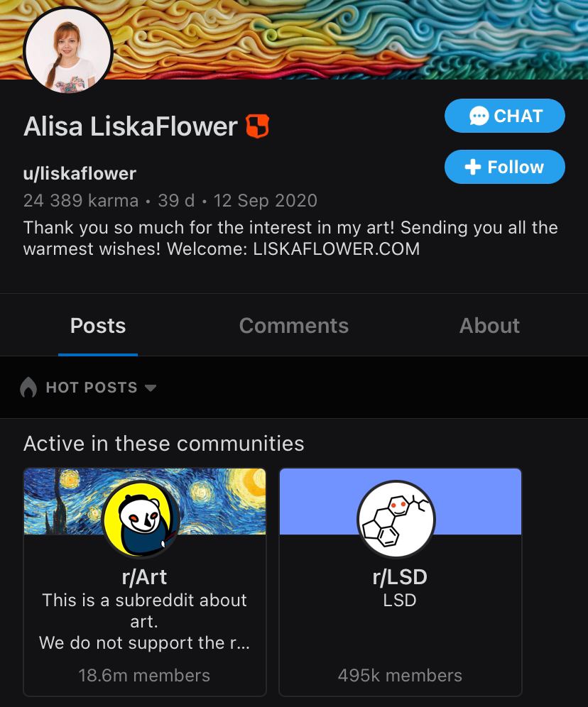The width and height of the screenshot is (588, 707).
Task: Tap the u/liskaflower username text
Action: click(x=80, y=174)
